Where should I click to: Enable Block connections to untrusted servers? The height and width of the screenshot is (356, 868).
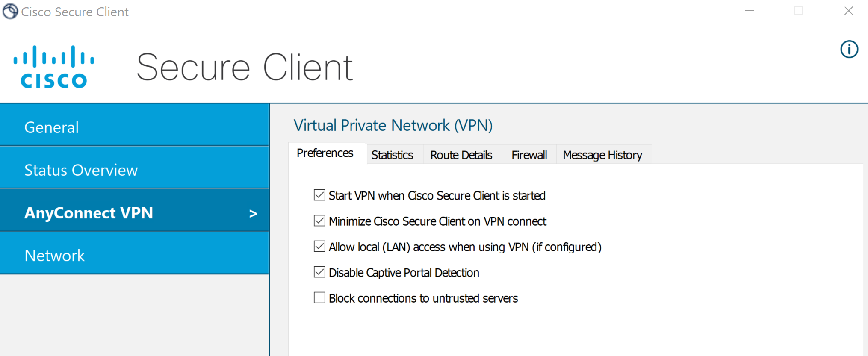pos(319,298)
